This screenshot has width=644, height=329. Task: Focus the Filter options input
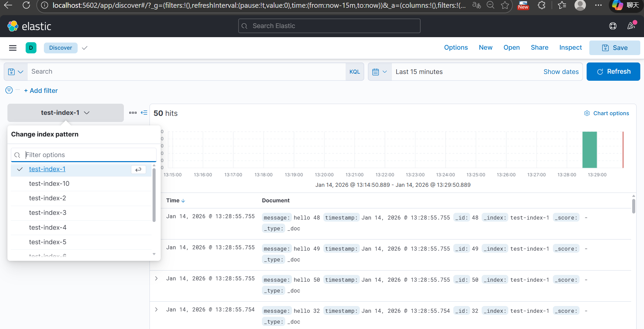84,155
